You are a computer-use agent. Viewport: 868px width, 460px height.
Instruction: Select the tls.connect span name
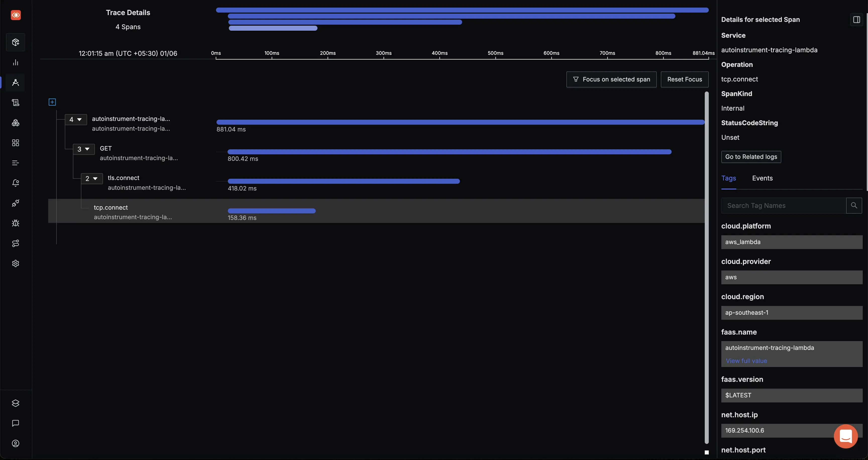[123, 178]
